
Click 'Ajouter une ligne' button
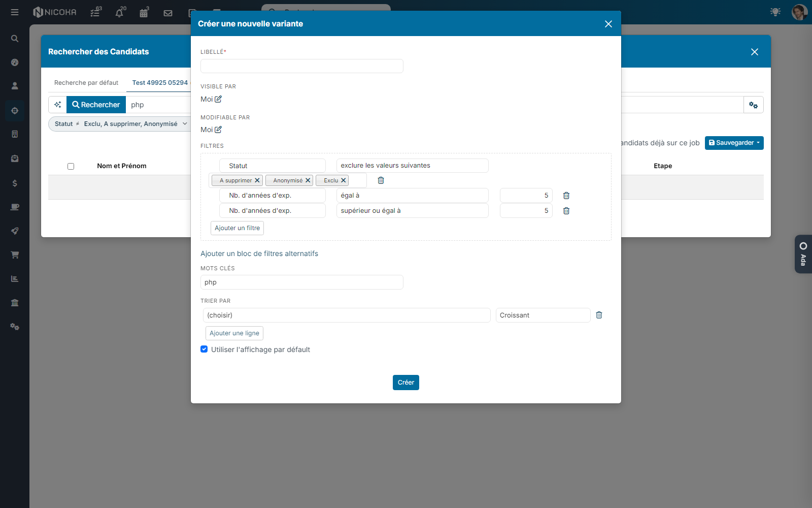click(x=234, y=333)
